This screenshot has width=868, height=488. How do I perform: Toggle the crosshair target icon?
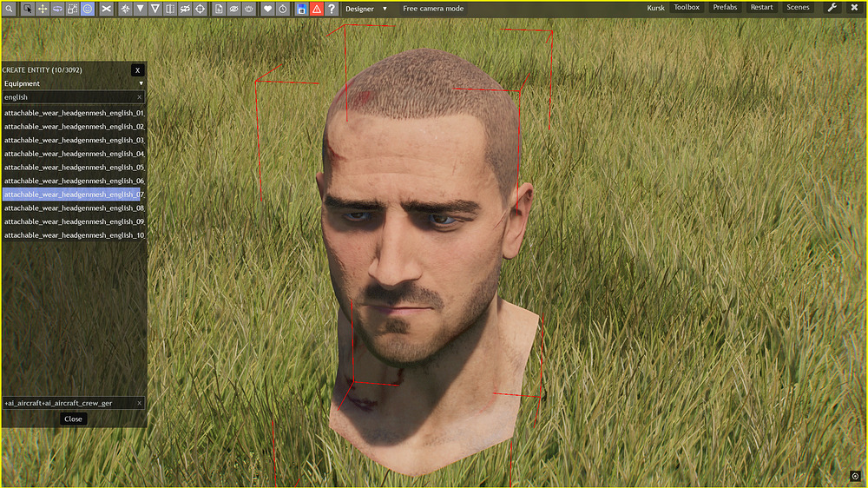pyautogui.click(x=201, y=9)
